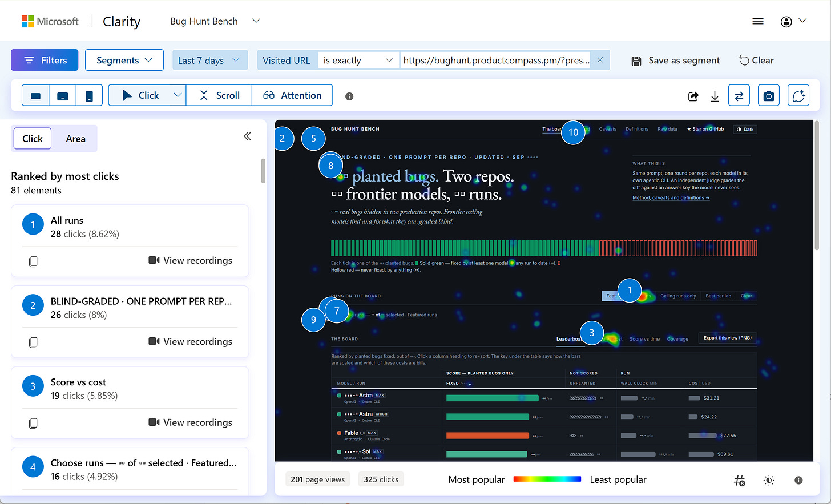831x504 pixels.
Task: Click the brightness adjust icon in heatmap footer
Action: 769,481
